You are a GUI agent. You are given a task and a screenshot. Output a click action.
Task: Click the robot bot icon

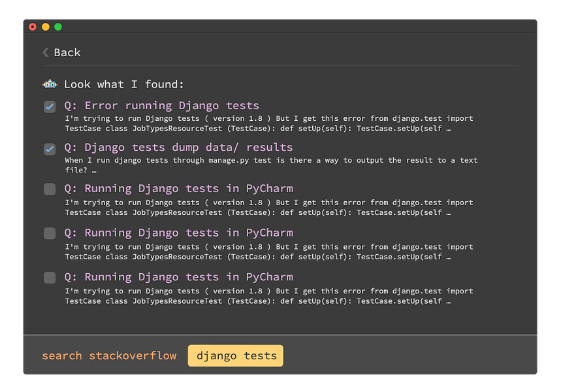(x=50, y=84)
